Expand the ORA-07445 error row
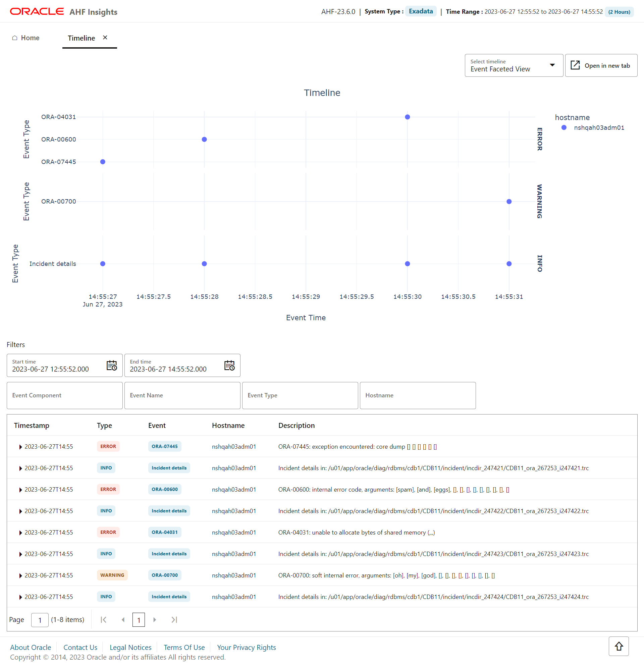The image size is (644, 666). coord(20,447)
